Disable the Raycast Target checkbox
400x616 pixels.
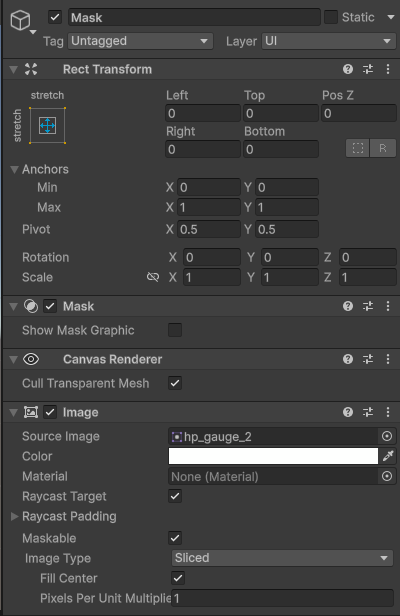tap(175, 496)
